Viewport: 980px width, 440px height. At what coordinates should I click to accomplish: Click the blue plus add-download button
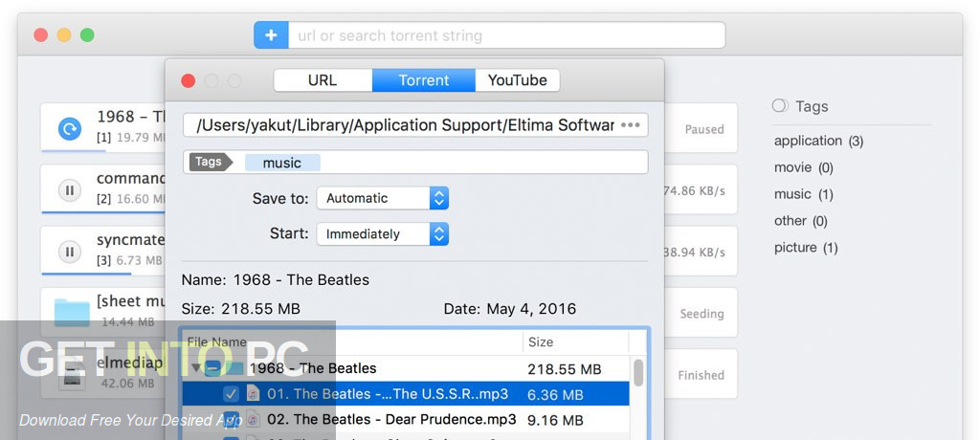pos(271,35)
